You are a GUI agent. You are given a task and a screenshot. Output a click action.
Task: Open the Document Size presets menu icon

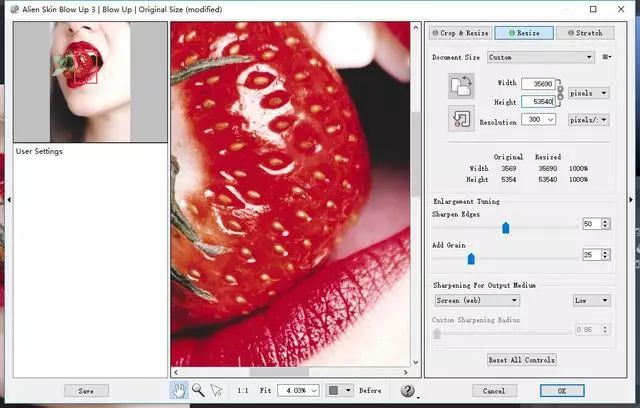pyautogui.click(x=607, y=57)
